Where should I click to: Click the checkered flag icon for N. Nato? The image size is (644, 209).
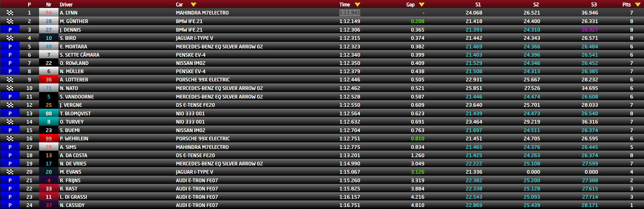point(10,88)
